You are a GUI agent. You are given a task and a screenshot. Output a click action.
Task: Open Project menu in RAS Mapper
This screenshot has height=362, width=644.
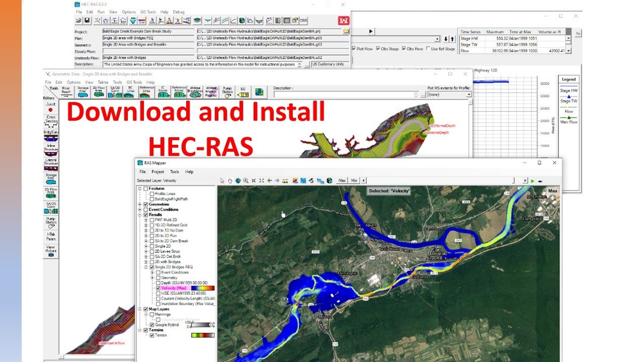(x=158, y=171)
